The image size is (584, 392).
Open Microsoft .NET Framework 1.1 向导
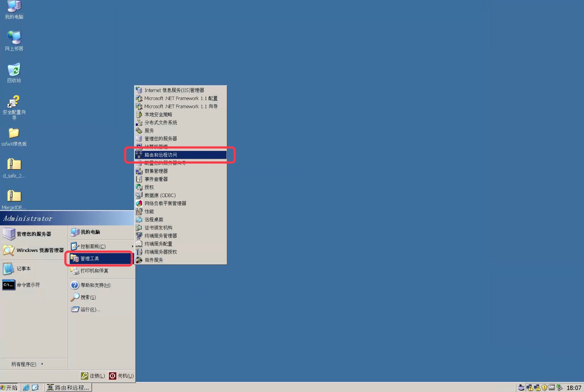point(180,106)
